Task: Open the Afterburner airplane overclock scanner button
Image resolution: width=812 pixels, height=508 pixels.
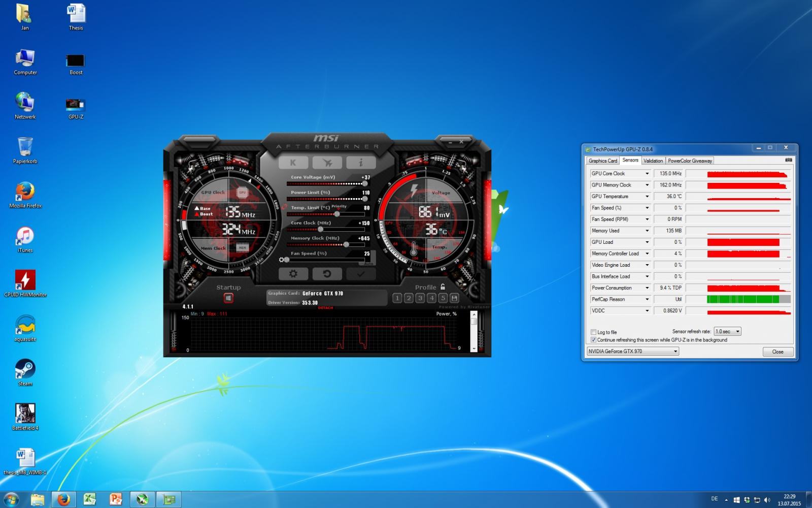Action: [327, 163]
